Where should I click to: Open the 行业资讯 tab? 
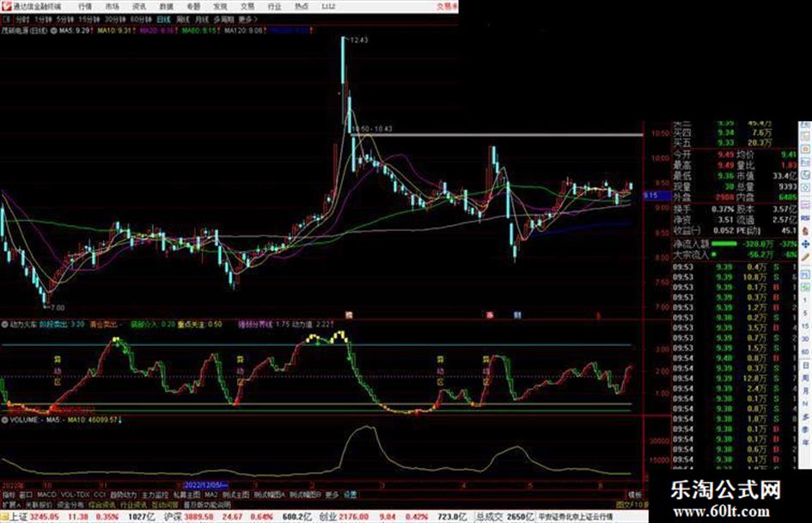pyautogui.click(x=133, y=504)
